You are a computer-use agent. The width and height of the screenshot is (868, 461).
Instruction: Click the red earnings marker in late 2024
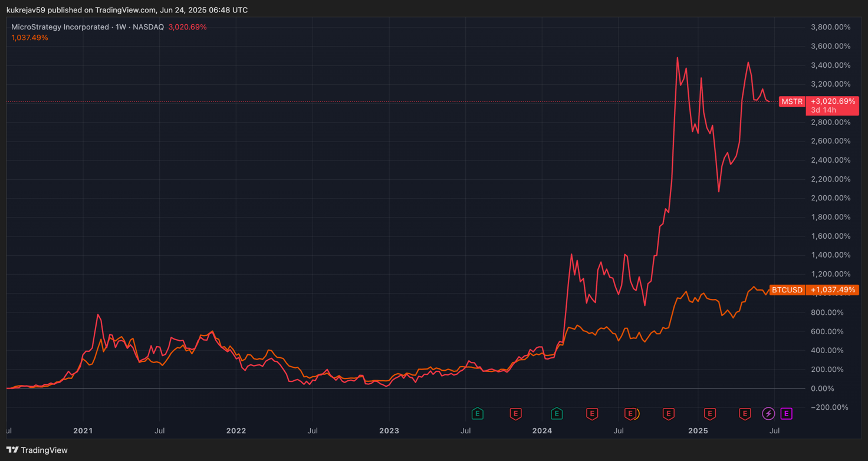click(668, 414)
